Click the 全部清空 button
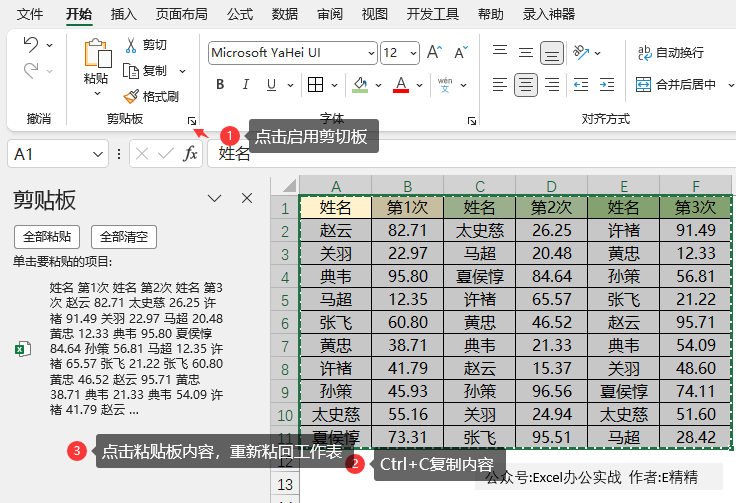736x503 pixels. tap(124, 236)
